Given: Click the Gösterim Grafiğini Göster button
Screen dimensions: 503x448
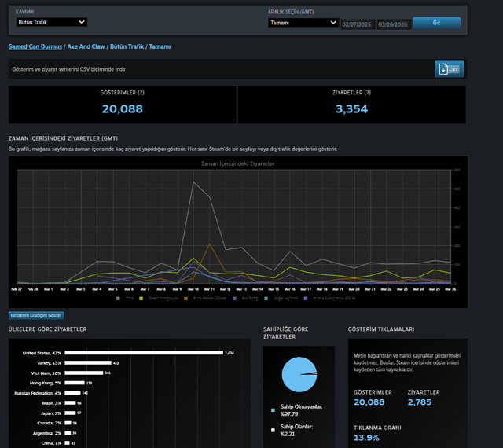Looking at the screenshot, I should pyautogui.click(x=35, y=315).
